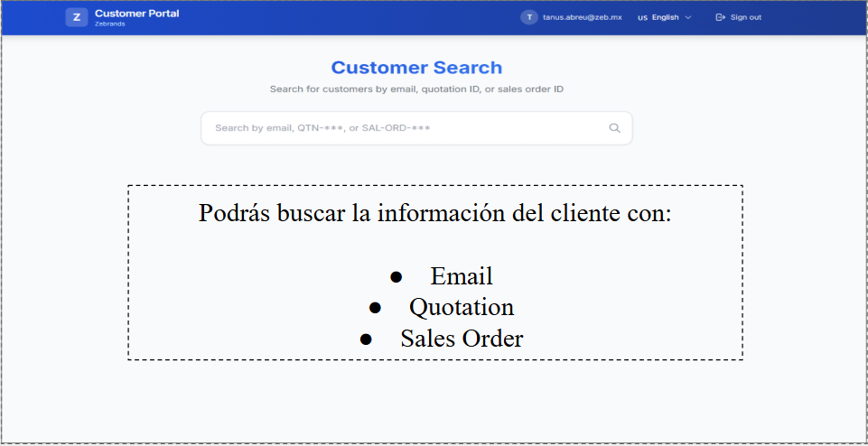
Task: Click the Sign out link
Action: click(x=745, y=17)
